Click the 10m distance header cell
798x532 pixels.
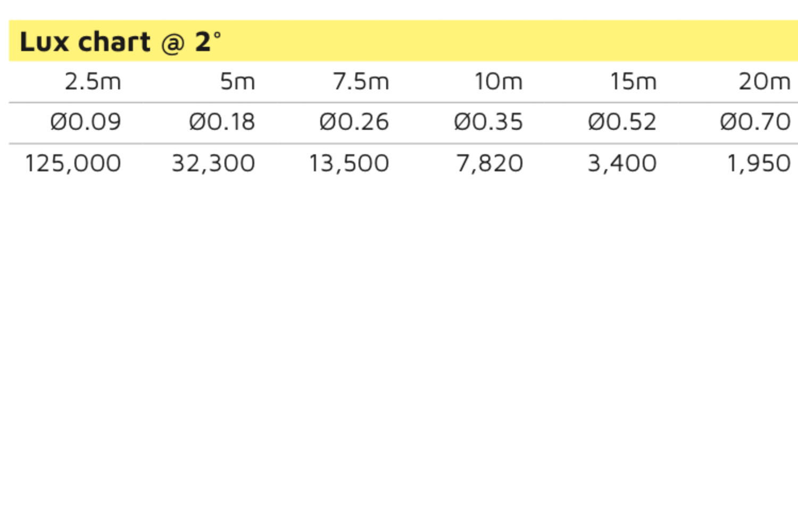[498, 82]
